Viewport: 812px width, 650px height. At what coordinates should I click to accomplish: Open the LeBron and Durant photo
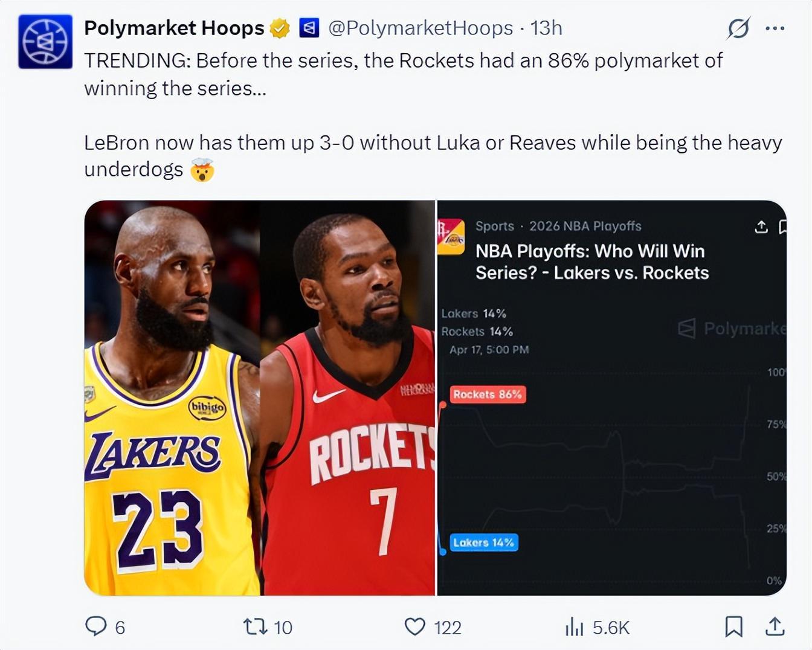260,397
